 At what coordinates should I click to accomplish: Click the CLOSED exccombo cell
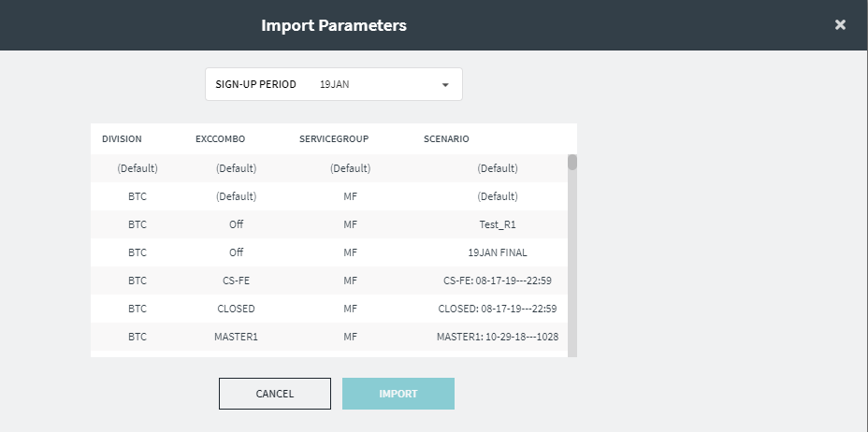click(x=236, y=309)
